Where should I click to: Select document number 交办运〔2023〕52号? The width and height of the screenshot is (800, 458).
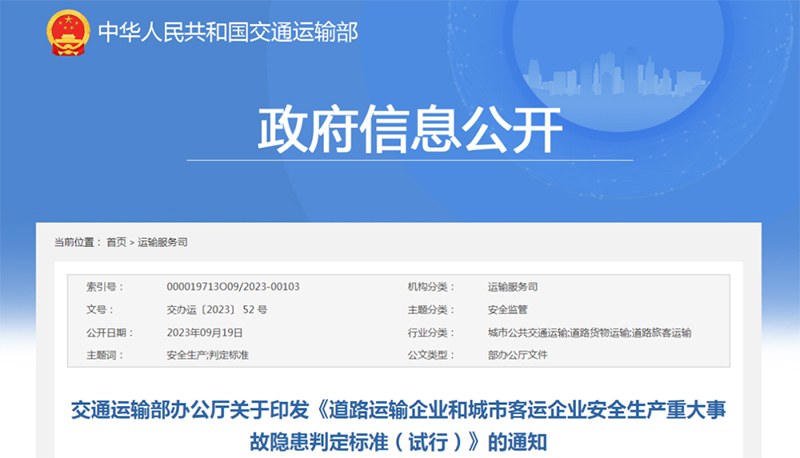217,310
